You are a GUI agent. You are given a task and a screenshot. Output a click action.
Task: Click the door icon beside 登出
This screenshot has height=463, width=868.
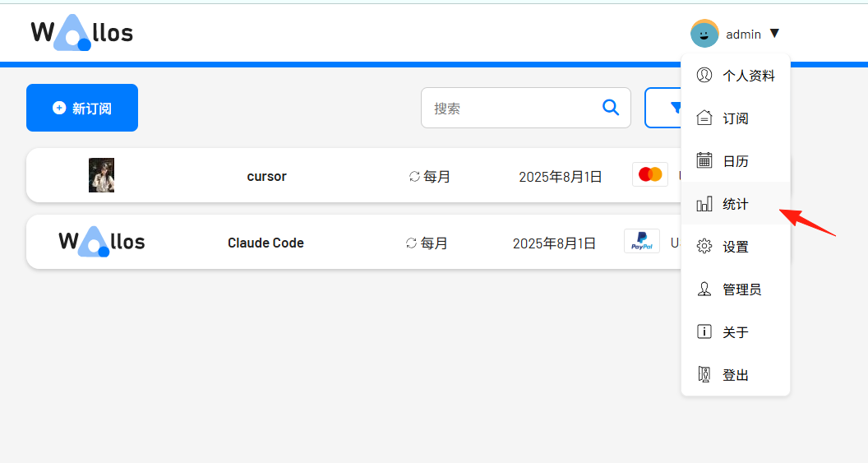[x=704, y=374]
